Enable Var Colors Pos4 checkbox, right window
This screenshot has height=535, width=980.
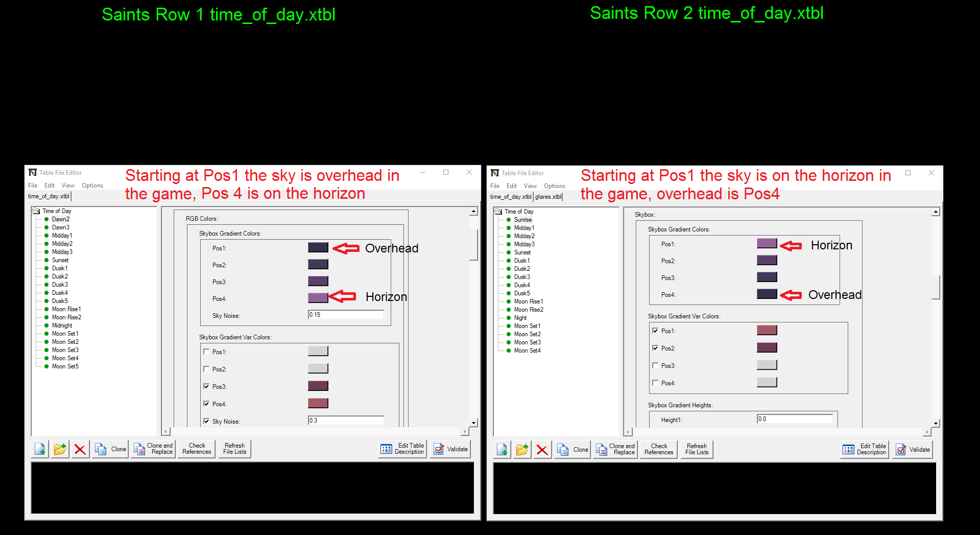pos(655,383)
